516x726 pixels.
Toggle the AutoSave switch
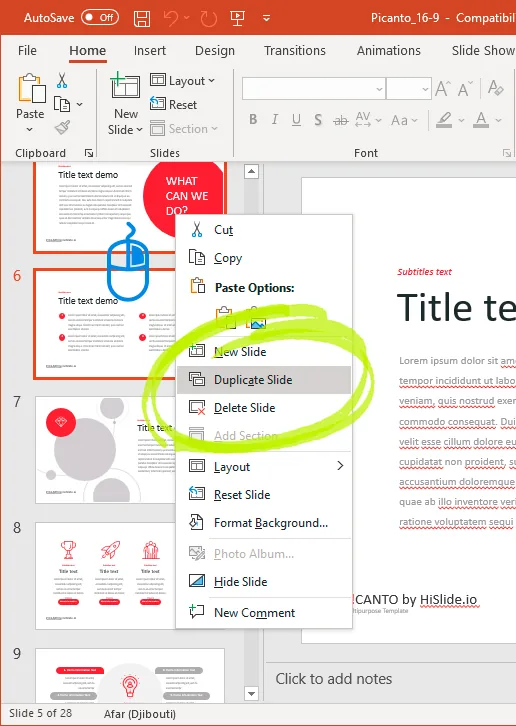tap(100, 18)
